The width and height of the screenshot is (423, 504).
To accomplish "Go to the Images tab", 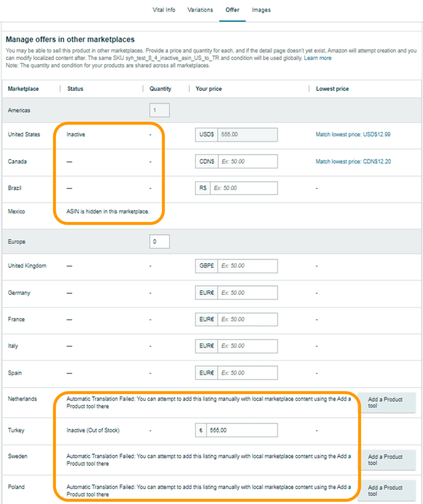I will pyautogui.click(x=261, y=10).
